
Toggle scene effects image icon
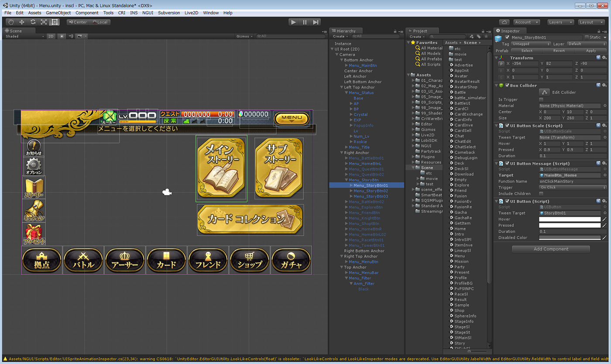[x=80, y=36]
